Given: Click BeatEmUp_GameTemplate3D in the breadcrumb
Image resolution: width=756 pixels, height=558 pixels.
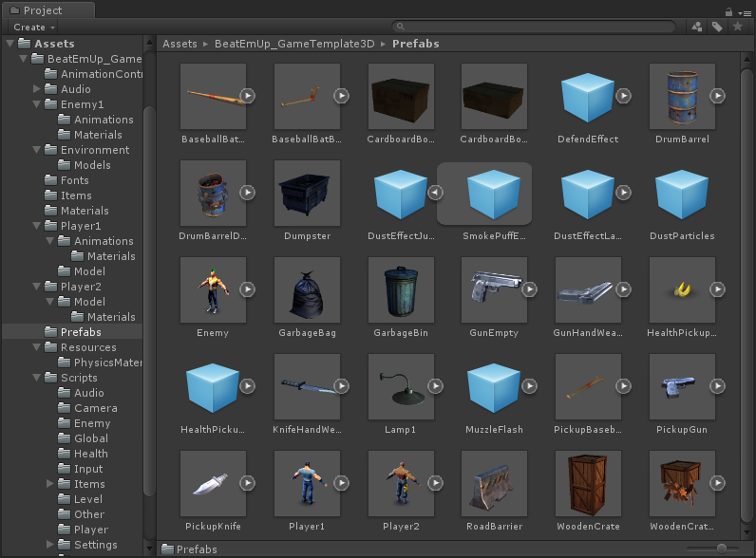Looking at the screenshot, I should pyautogui.click(x=294, y=44).
